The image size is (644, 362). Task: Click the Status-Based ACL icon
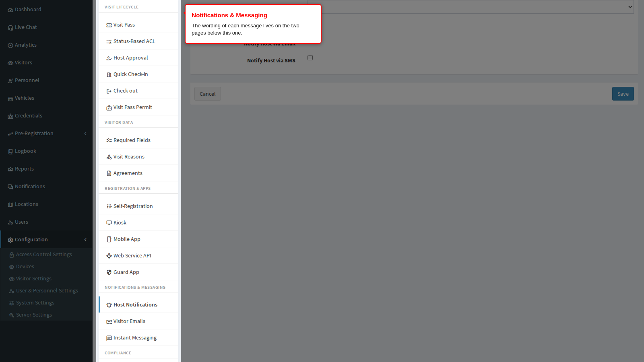pyautogui.click(x=109, y=42)
